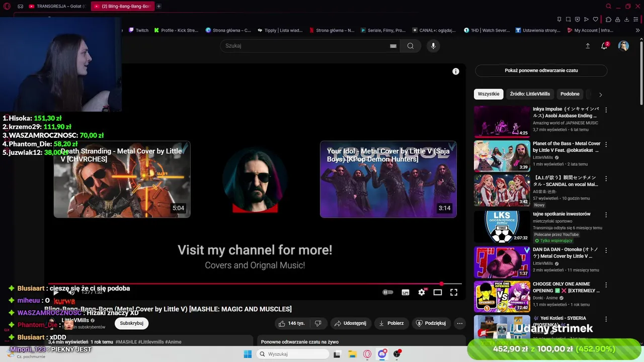Viewport: 644px width, 362px height.
Task: Open Planet of the Bass sidebar thumbnail
Action: click(x=502, y=156)
